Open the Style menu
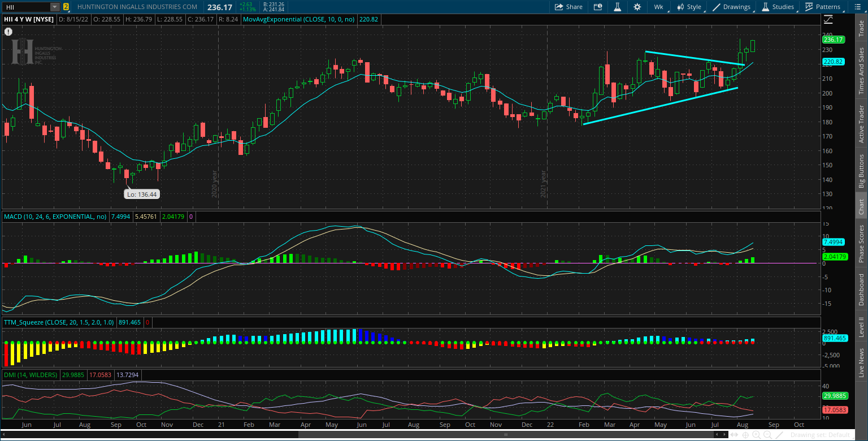This screenshot has height=441, width=868. coord(689,7)
